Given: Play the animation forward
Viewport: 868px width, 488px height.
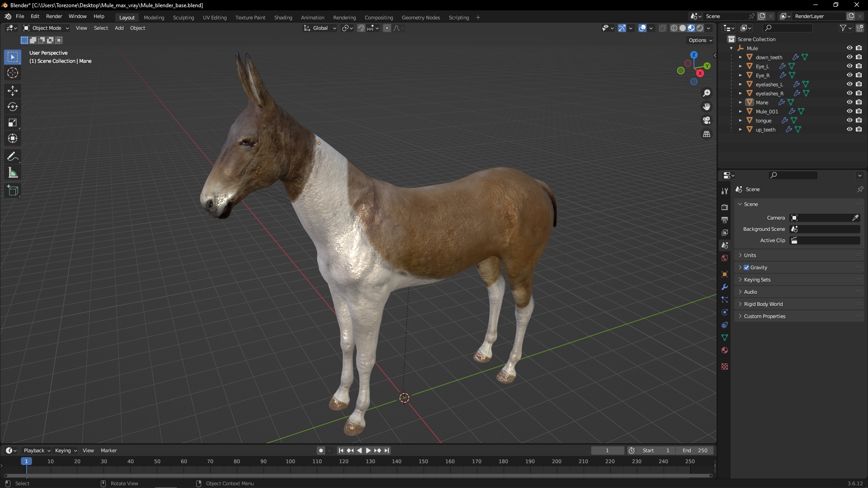Looking at the screenshot, I should point(368,450).
